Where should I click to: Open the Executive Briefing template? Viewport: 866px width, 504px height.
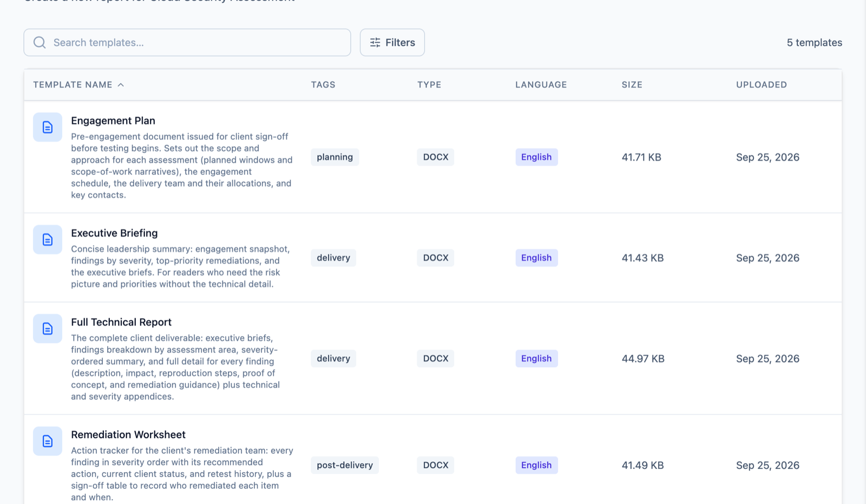[x=114, y=233]
